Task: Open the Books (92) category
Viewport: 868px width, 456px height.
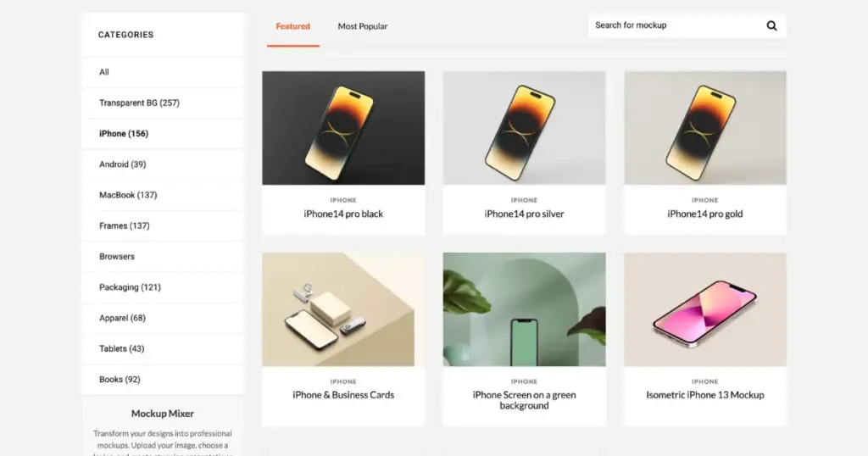Action: pyautogui.click(x=163, y=380)
